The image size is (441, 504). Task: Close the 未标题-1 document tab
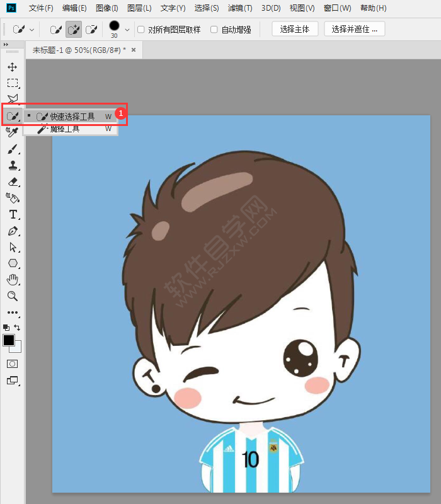133,50
